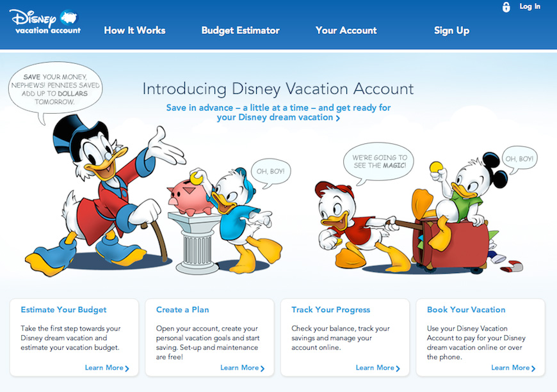Screen dimensions: 557x392
Task: Open Learn More under Track Your Progress
Action: (x=378, y=368)
